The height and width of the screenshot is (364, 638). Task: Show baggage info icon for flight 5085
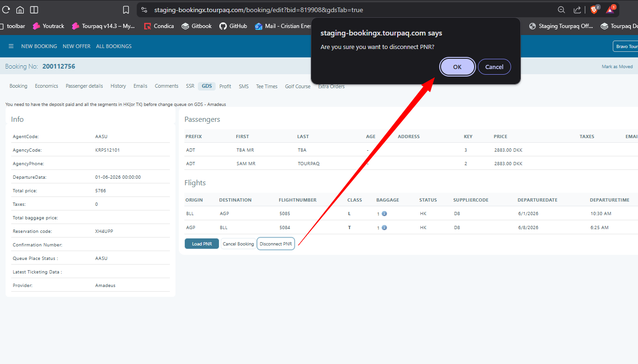(x=384, y=214)
